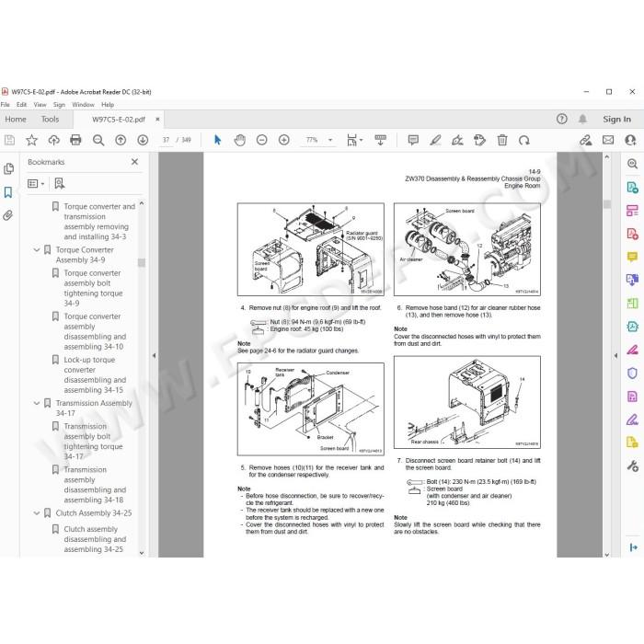This screenshot has width=644, height=644.
Task: Click Find current bookmark icon
Action: click(60, 184)
